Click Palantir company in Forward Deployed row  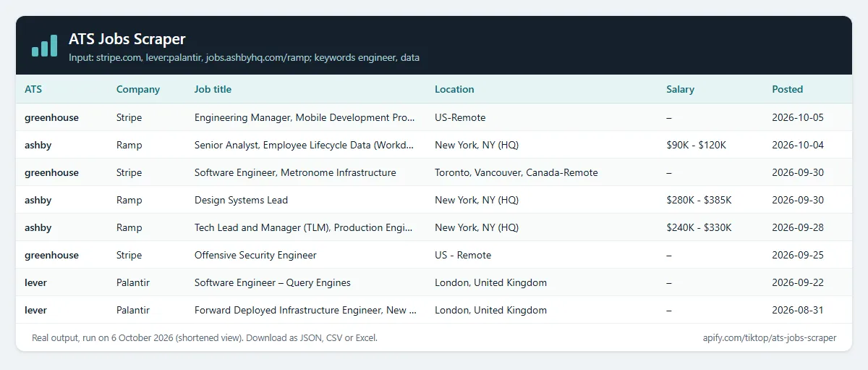[133, 309]
